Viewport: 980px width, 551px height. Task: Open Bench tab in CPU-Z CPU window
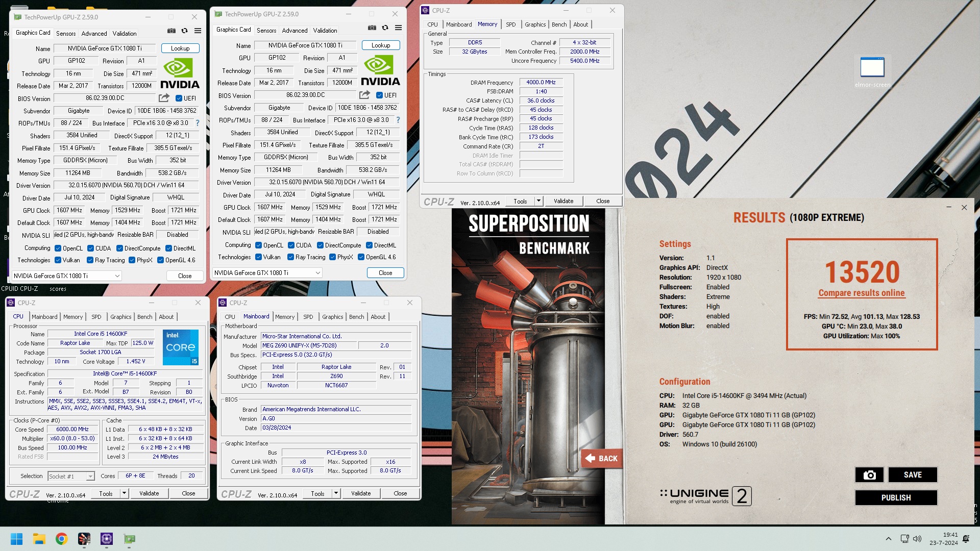145,317
